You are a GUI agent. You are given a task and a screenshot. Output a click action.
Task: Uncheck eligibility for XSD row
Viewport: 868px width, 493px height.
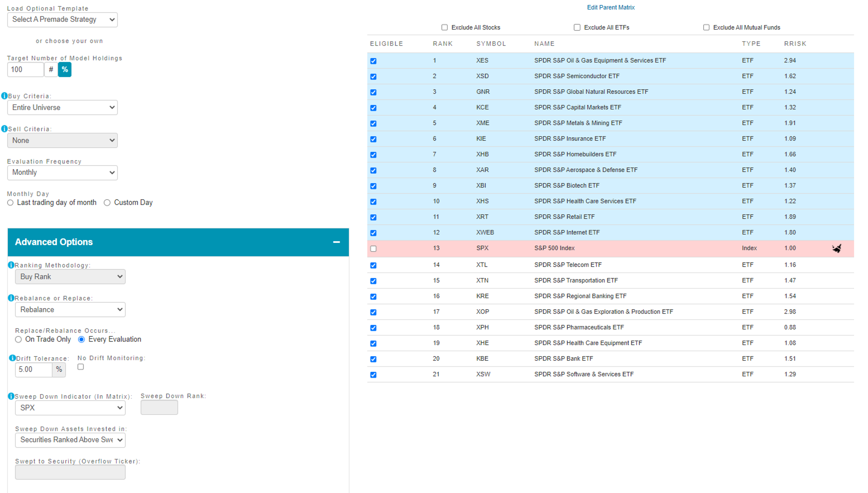(x=373, y=77)
